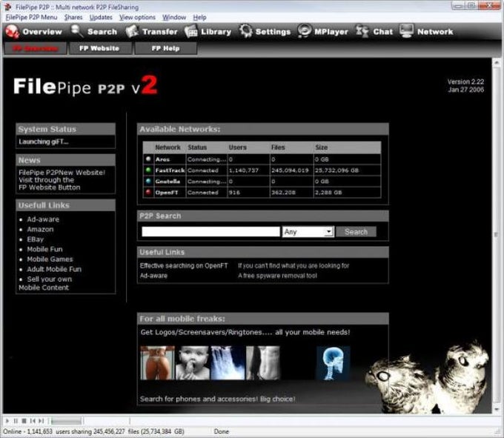
Task: Click the bikini photo thumbnail
Action: pyautogui.click(x=157, y=363)
